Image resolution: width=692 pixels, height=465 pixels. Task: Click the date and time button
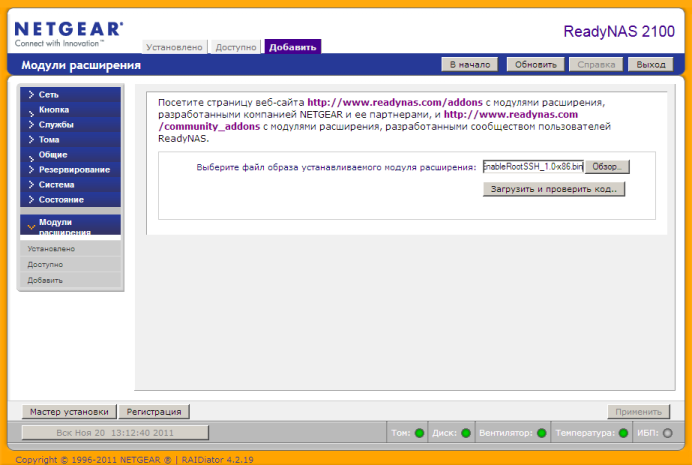tap(115, 433)
